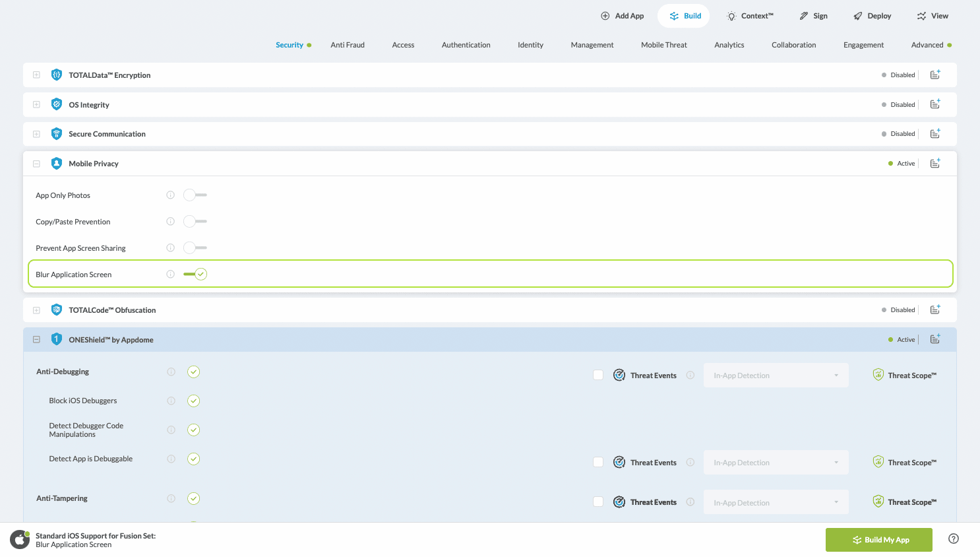This screenshot has height=557, width=980.
Task: Click the Add App button
Action: [622, 16]
